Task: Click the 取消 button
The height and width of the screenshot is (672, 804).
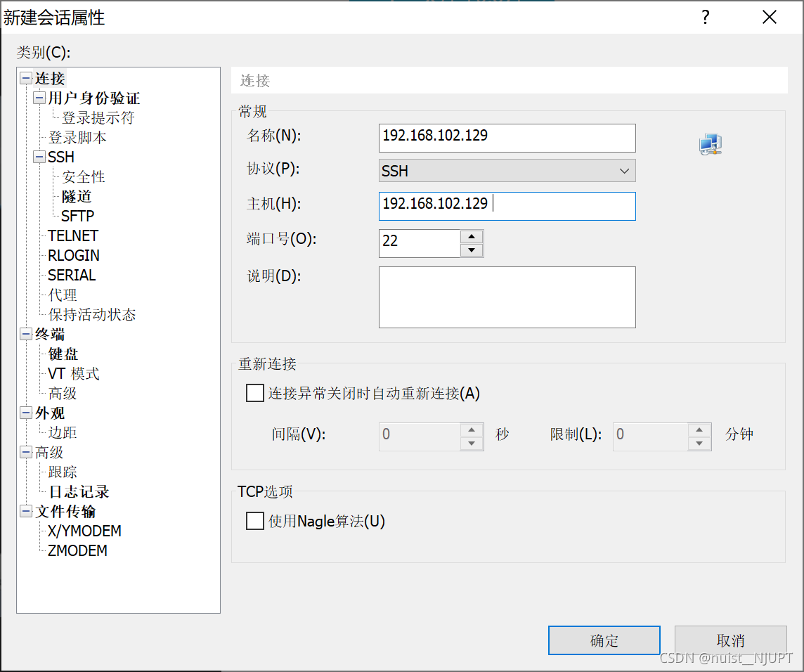Action: (730, 640)
